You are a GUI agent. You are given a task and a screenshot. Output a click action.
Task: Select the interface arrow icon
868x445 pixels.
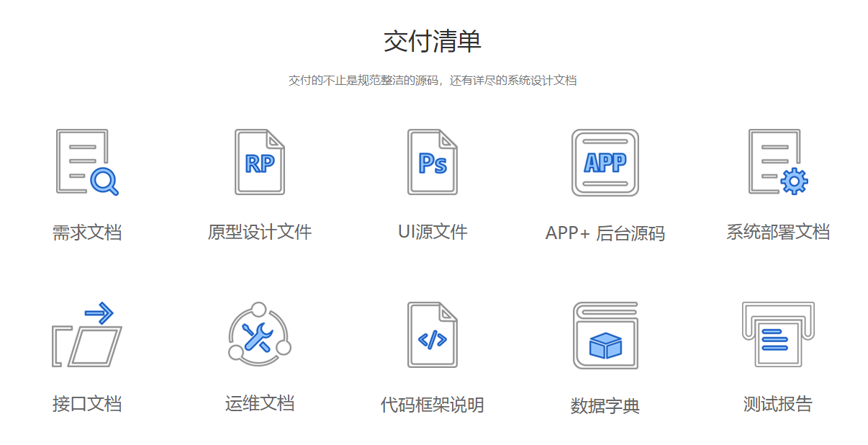(86, 335)
